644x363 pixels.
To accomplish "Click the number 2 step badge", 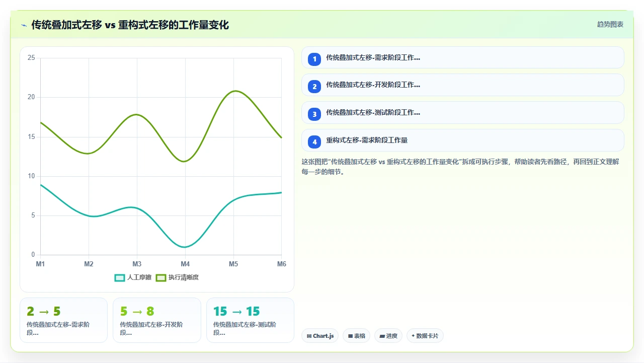I will click(314, 87).
